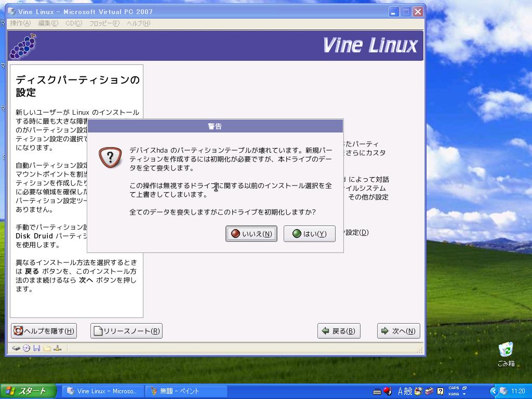Open the Virtual PC window system menu icon
This screenshot has height=399, width=532.
(12, 11)
